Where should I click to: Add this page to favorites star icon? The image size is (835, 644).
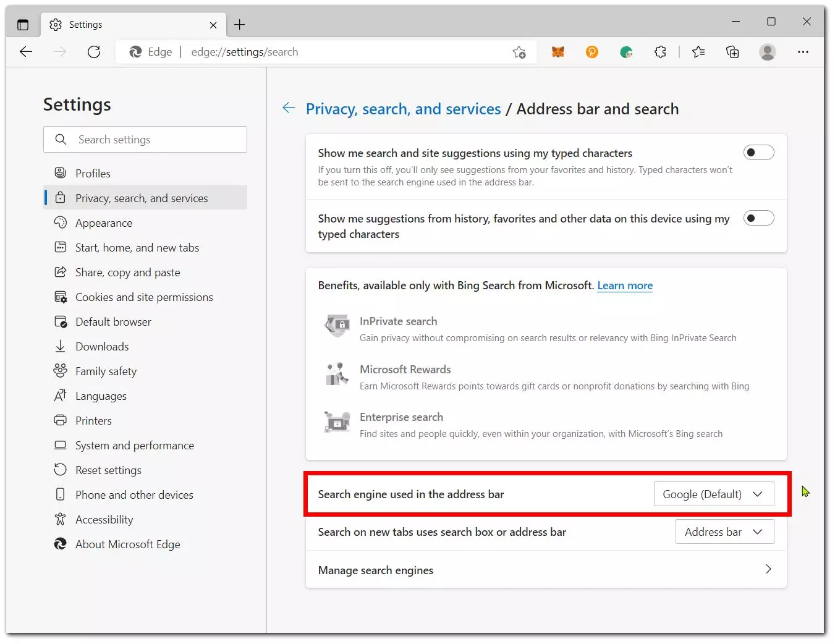519,52
